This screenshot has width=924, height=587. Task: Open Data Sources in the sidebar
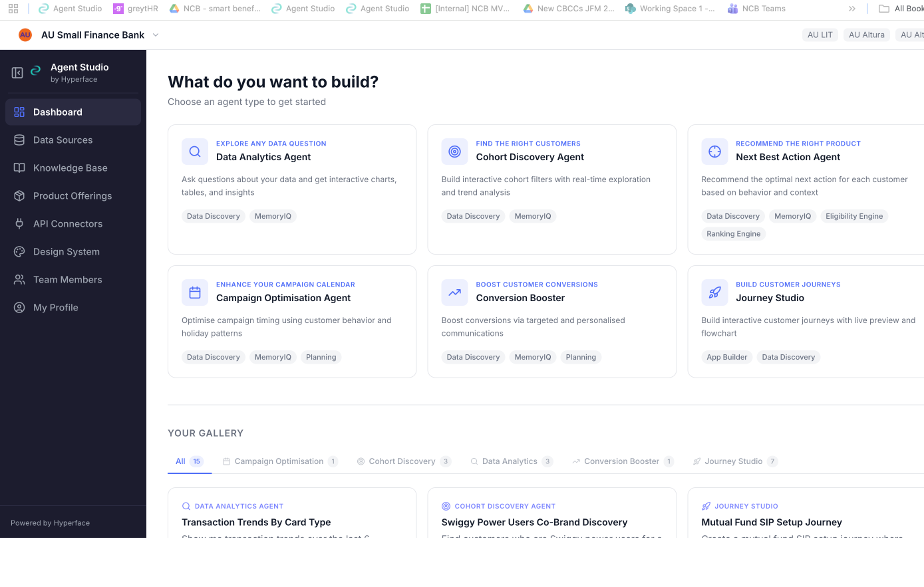click(x=73, y=140)
